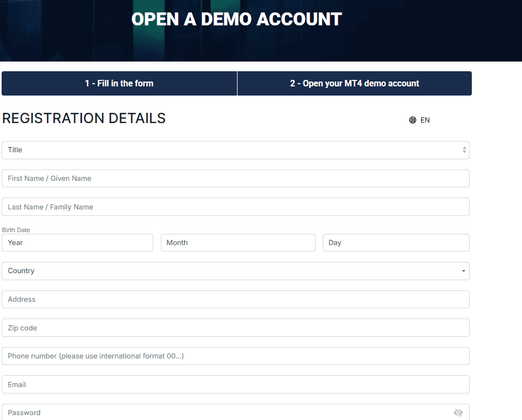Select the Birth Date Month field
Viewport: 522px width, 420px height.
(238, 242)
